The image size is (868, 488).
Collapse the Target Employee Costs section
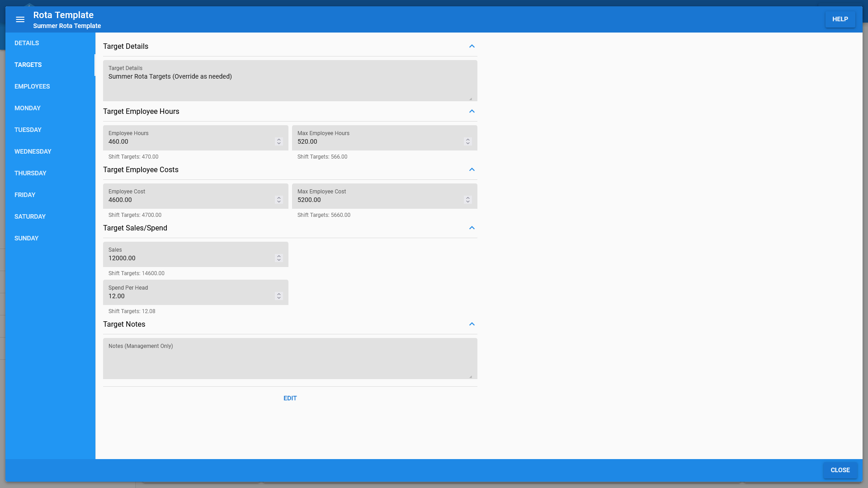[472, 169]
